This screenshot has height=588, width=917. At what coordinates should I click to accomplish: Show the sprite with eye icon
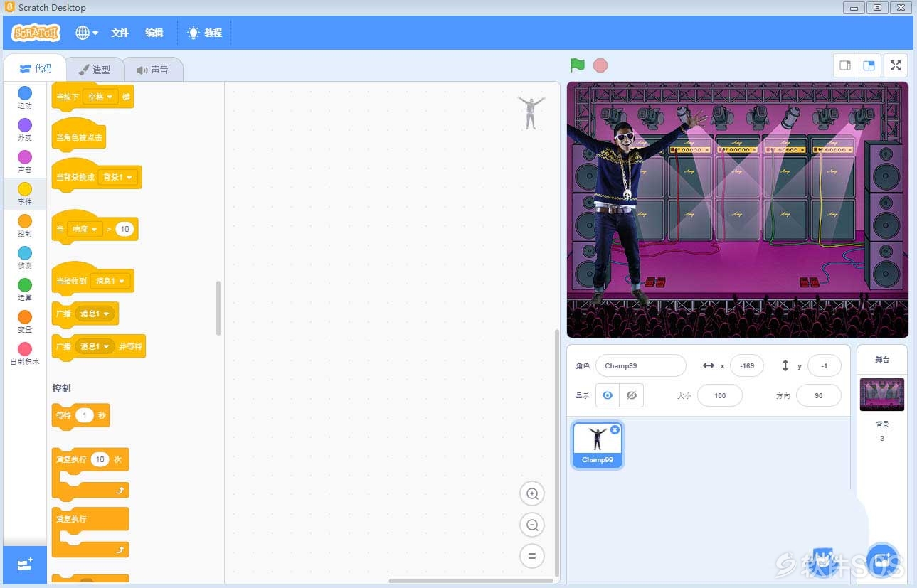pyautogui.click(x=607, y=395)
